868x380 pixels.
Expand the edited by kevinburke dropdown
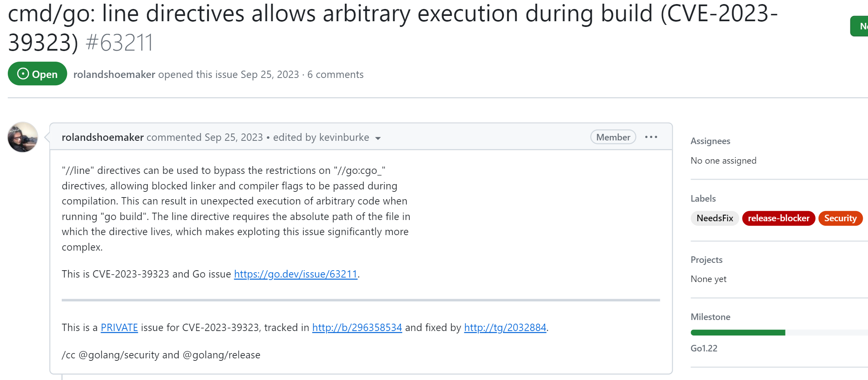pyautogui.click(x=378, y=138)
